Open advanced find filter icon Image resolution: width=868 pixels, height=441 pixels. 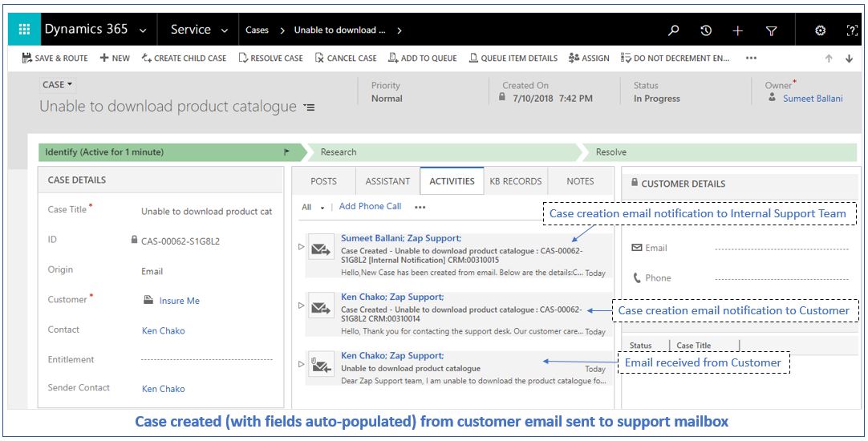click(x=771, y=31)
